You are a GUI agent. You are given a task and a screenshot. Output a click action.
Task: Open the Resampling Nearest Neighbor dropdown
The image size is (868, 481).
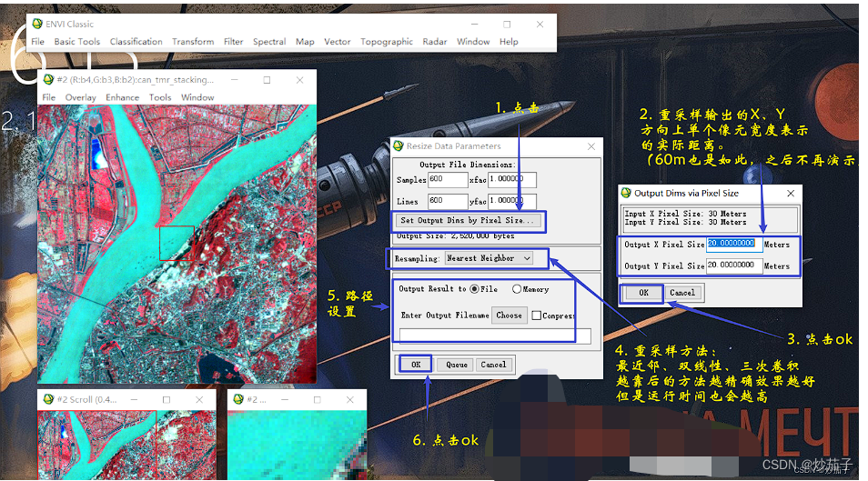[490, 258]
